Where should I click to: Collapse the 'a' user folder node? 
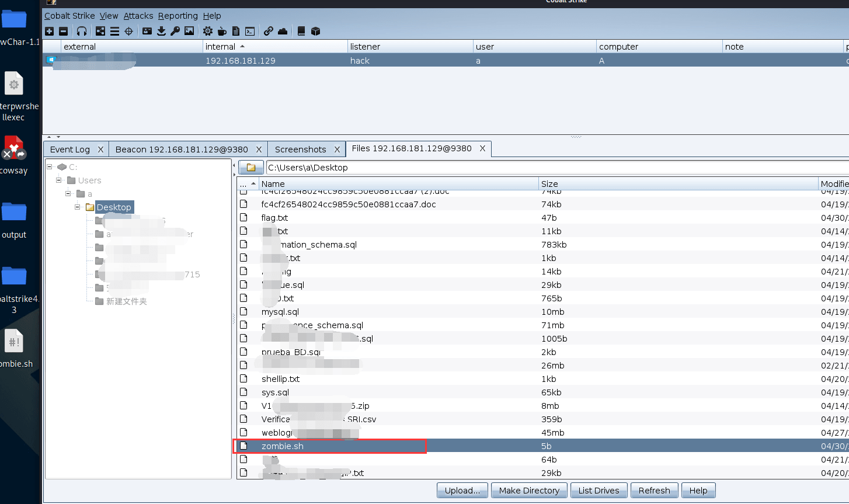(68, 193)
